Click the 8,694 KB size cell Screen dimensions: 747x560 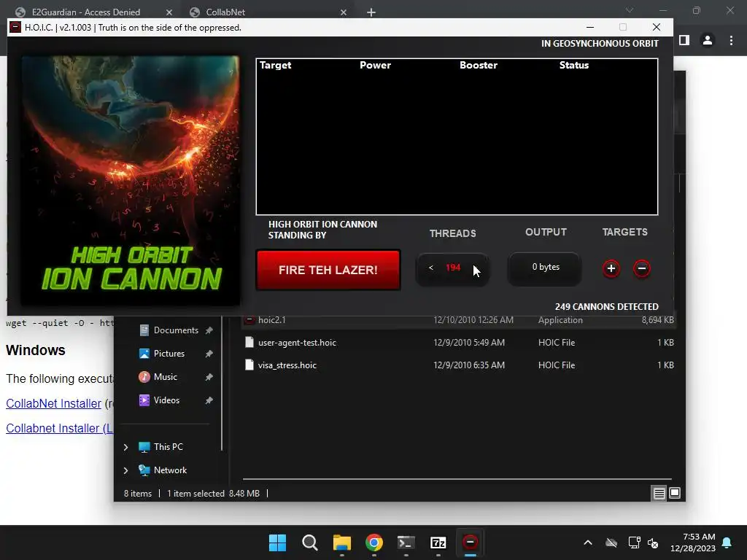click(x=657, y=320)
